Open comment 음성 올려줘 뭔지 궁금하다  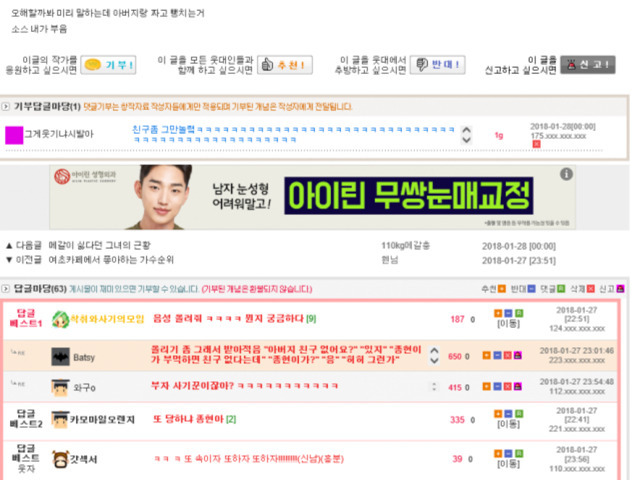(229, 319)
